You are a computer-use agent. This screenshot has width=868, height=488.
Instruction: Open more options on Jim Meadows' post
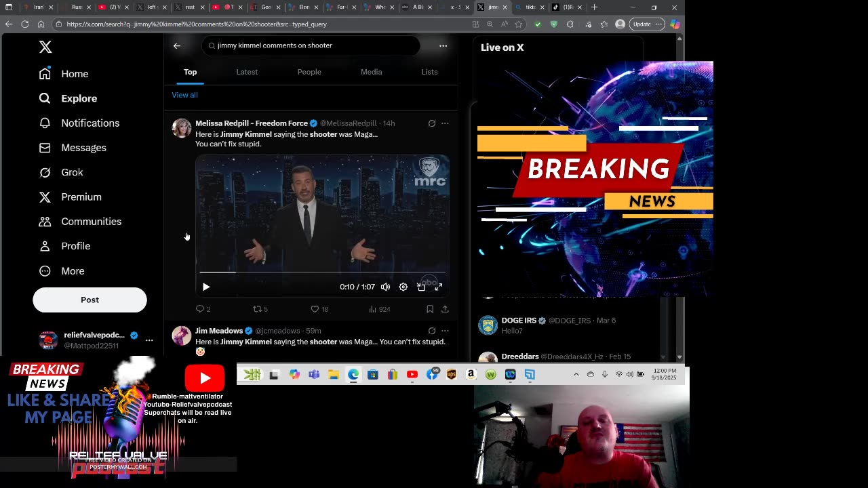445,331
